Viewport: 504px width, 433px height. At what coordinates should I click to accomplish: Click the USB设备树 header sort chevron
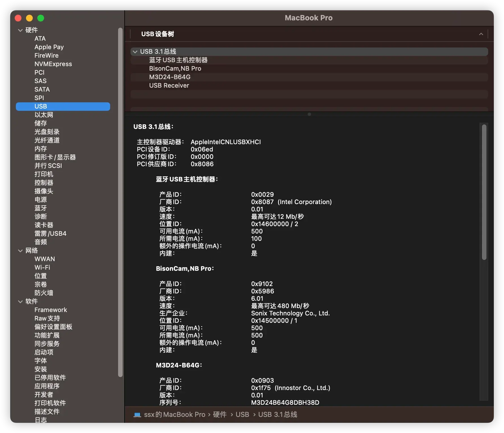click(x=481, y=34)
